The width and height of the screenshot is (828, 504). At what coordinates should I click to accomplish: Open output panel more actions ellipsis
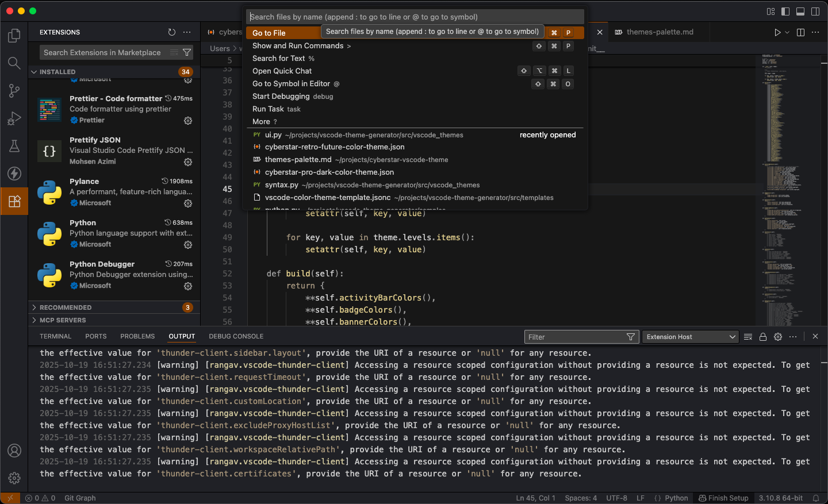(793, 337)
